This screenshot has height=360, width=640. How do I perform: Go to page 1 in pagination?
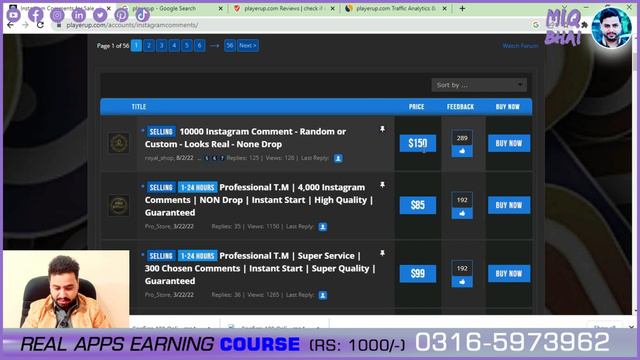coord(136,45)
